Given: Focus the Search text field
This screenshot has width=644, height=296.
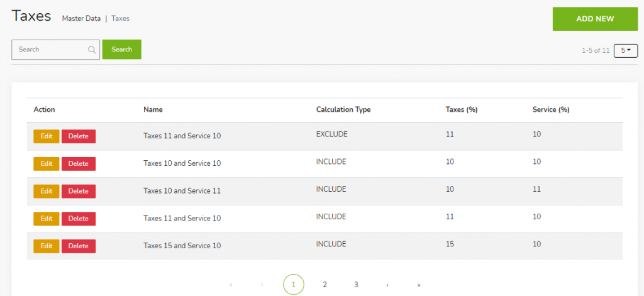Looking at the screenshot, I should click(55, 50).
